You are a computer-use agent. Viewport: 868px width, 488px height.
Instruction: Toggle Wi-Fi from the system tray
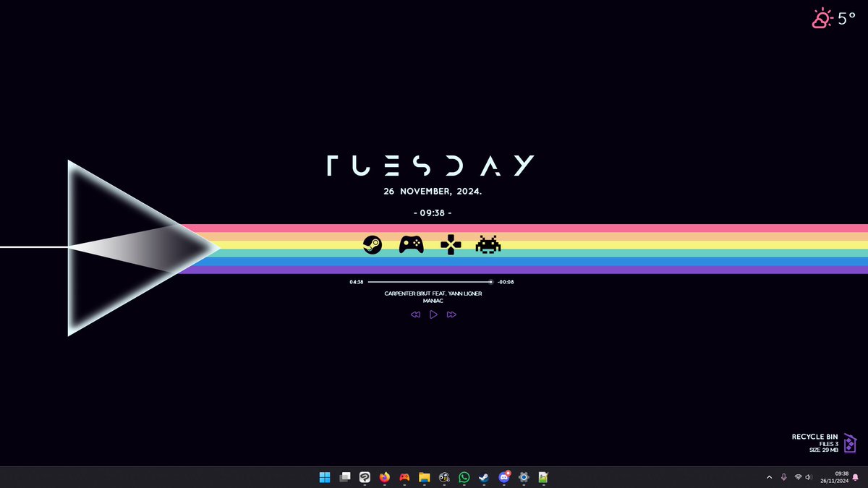click(x=798, y=477)
